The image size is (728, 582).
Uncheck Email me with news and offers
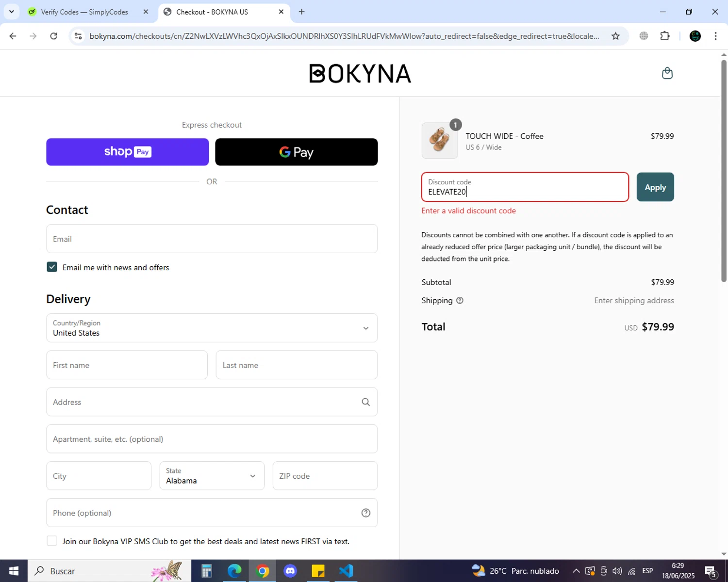52,267
